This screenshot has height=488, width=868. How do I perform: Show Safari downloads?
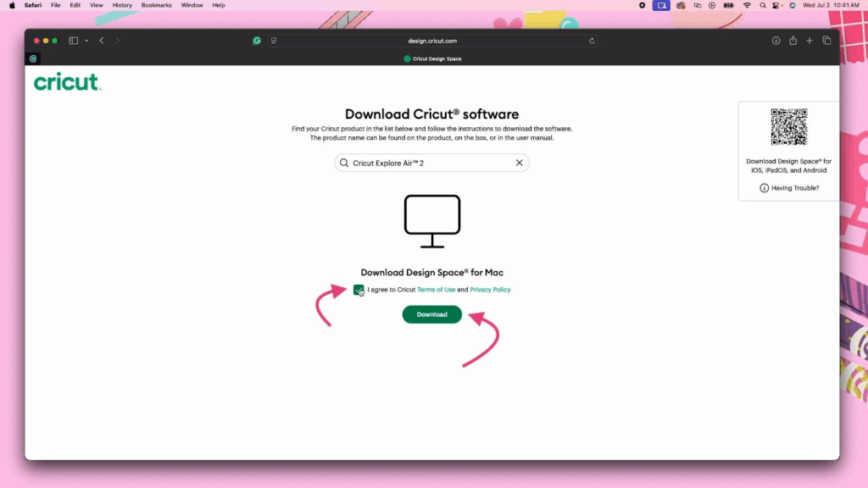pyautogui.click(x=776, y=41)
